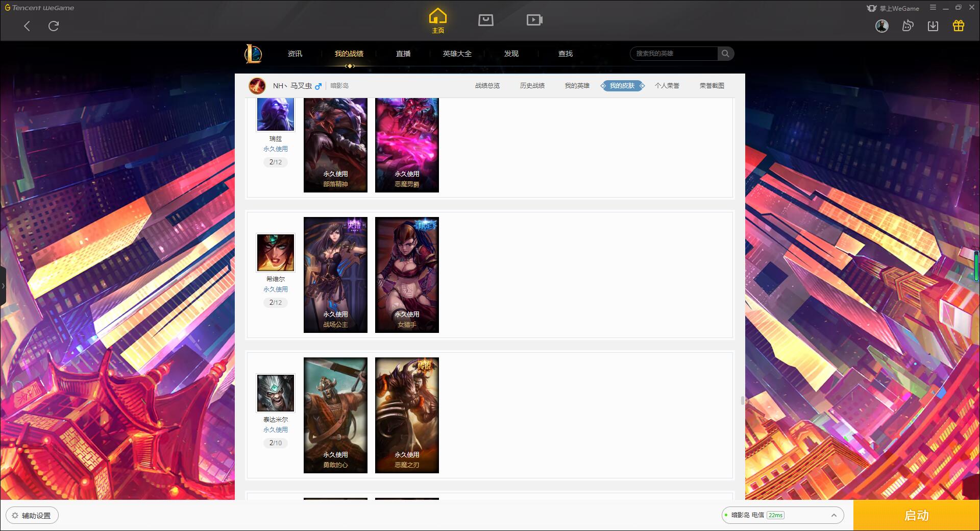Select the 我的皮肤 sub-tab
This screenshot has width=980, height=531.
622,86
